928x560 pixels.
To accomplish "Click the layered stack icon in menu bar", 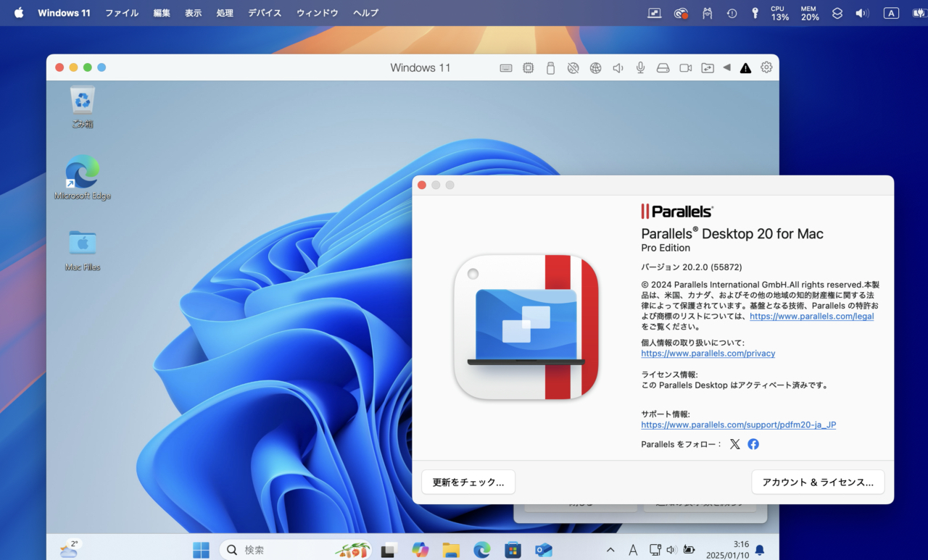I will [837, 13].
